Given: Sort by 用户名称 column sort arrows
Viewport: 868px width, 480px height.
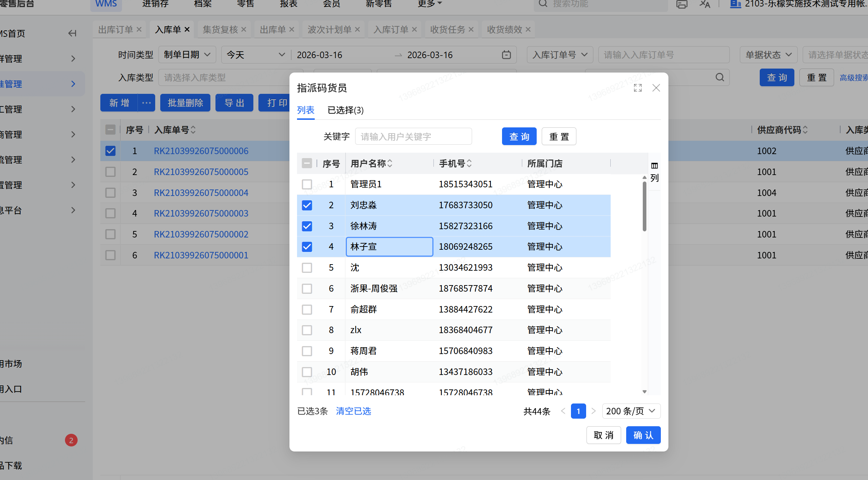Looking at the screenshot, I should (x=390, y=163).
